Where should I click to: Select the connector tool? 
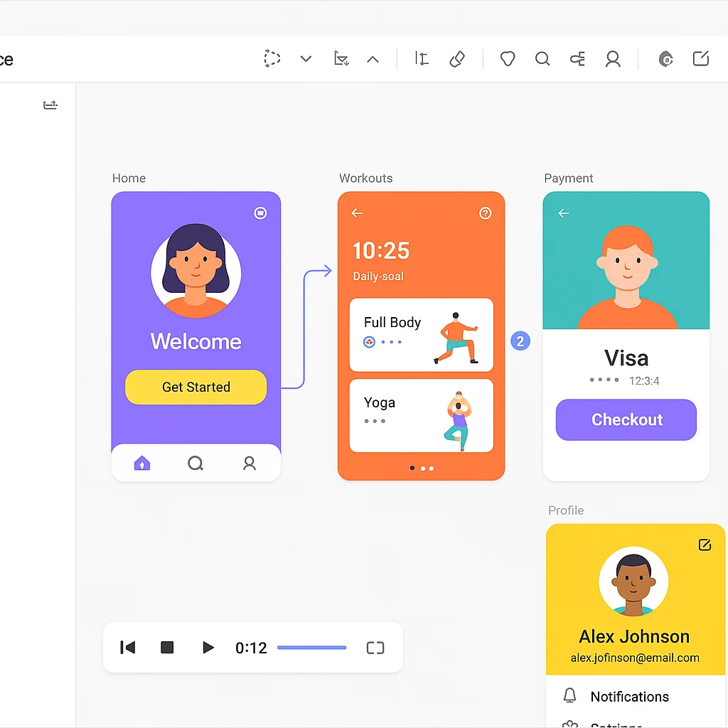[577, 59]
